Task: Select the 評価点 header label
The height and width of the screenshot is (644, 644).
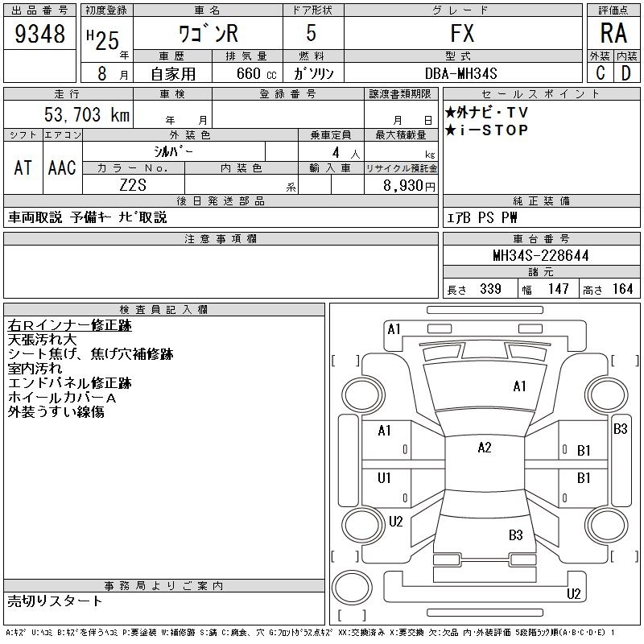Action: pos(613,10)
